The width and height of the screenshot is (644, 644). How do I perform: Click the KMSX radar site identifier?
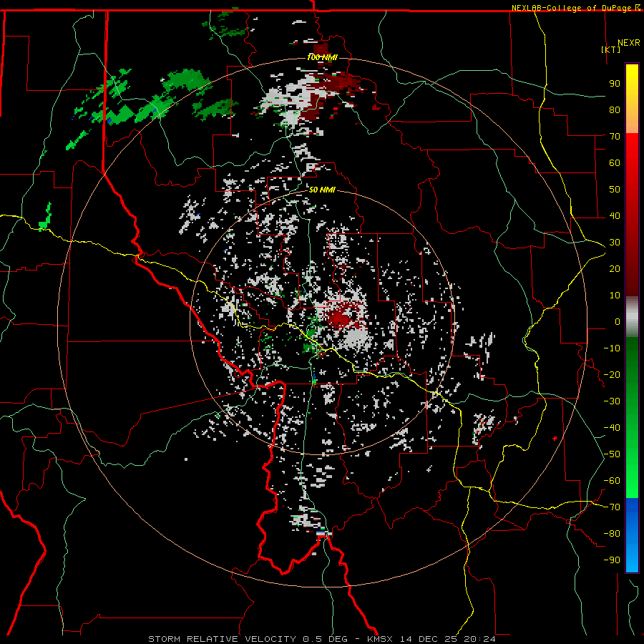coord(380,639)
